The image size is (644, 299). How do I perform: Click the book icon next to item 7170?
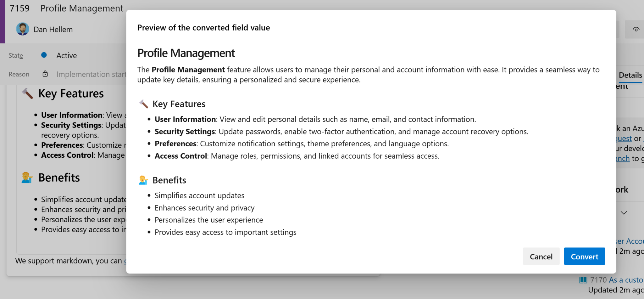[584, 279]
